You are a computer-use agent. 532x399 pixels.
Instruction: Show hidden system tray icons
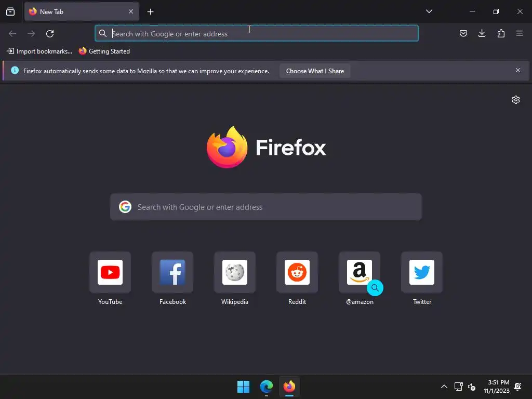[444, 387]
